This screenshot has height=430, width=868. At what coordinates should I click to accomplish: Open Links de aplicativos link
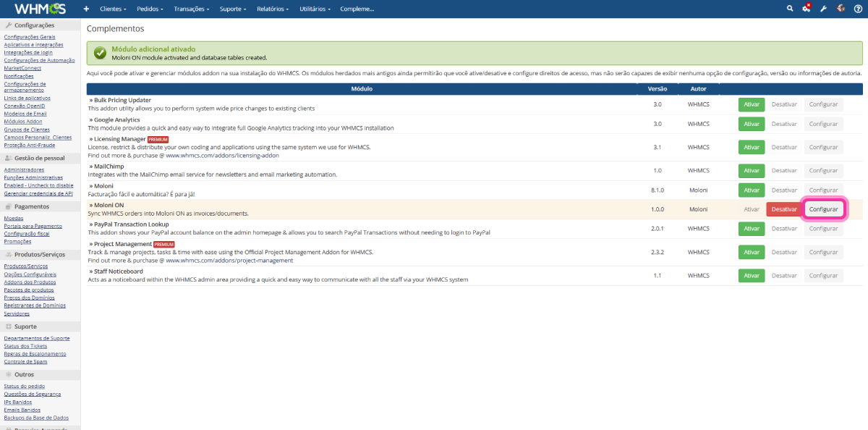click(x=27, y=98)
